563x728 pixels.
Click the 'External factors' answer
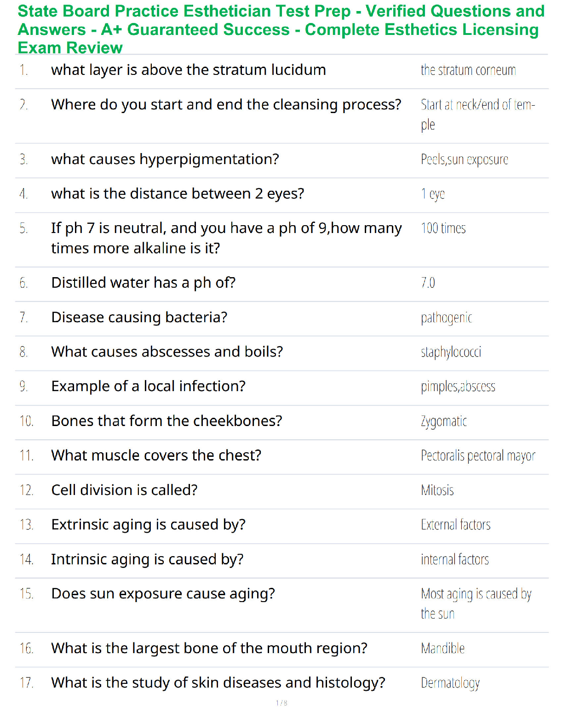coord(455,524)
